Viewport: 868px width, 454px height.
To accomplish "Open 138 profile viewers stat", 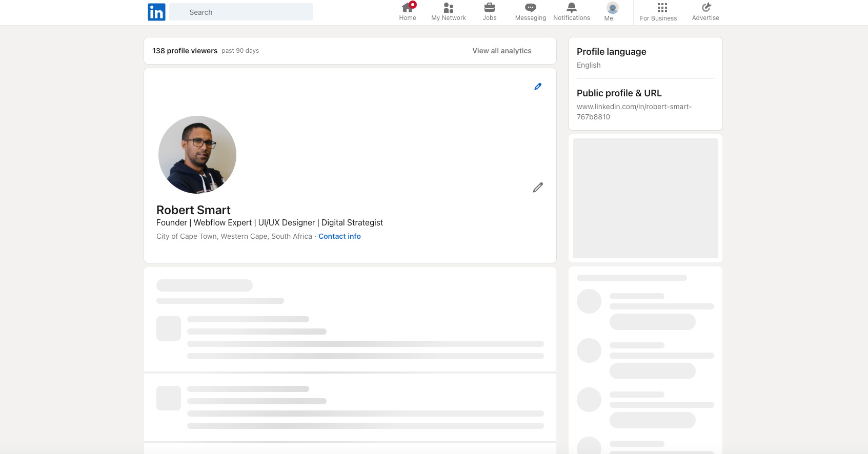I will (x=185, y=51).
